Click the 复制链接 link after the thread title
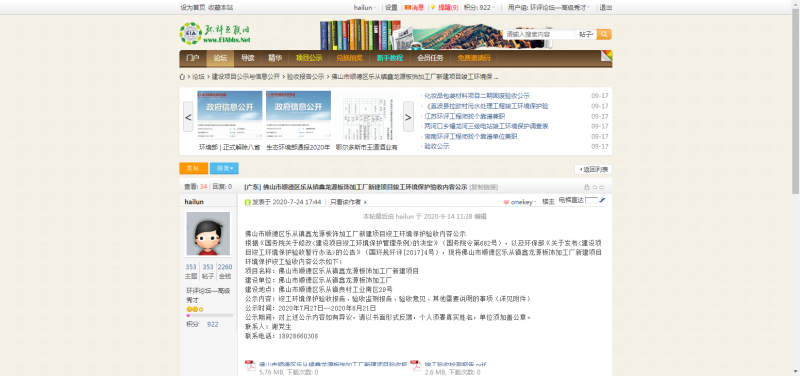 click(x=484, y=187)
